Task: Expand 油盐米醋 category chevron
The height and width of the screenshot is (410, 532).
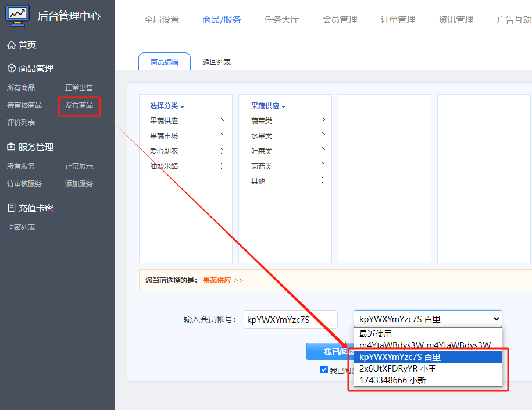Action: [222, 166]
